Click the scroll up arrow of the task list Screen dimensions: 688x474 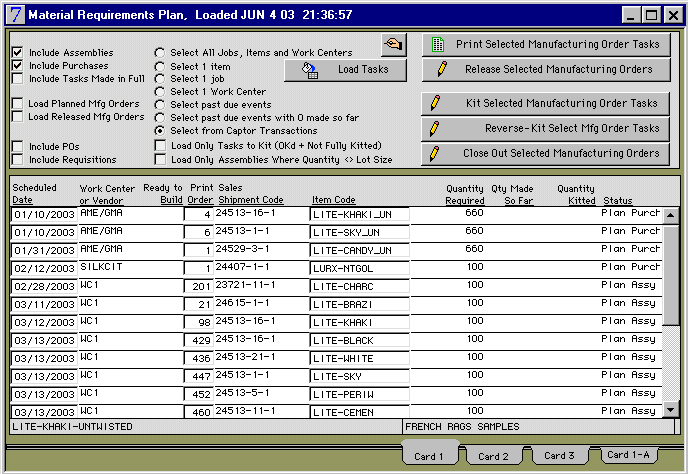click(x=672, y=214)
